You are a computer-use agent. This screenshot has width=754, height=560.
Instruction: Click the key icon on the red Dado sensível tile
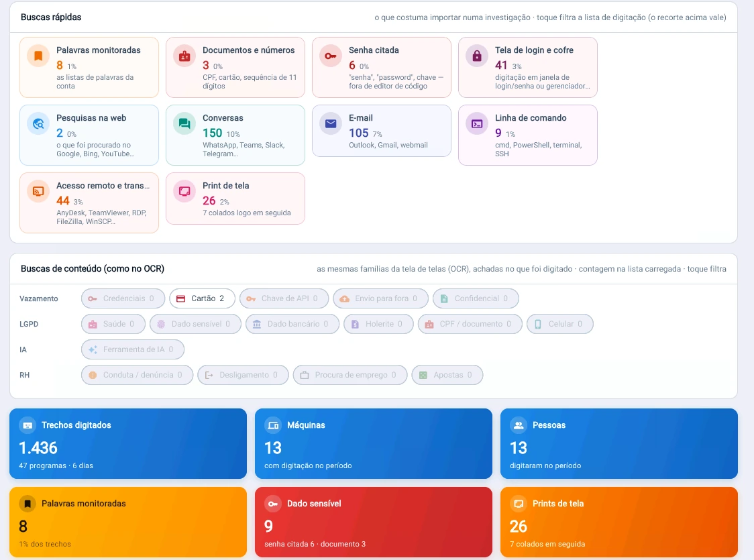pos(273,503)
